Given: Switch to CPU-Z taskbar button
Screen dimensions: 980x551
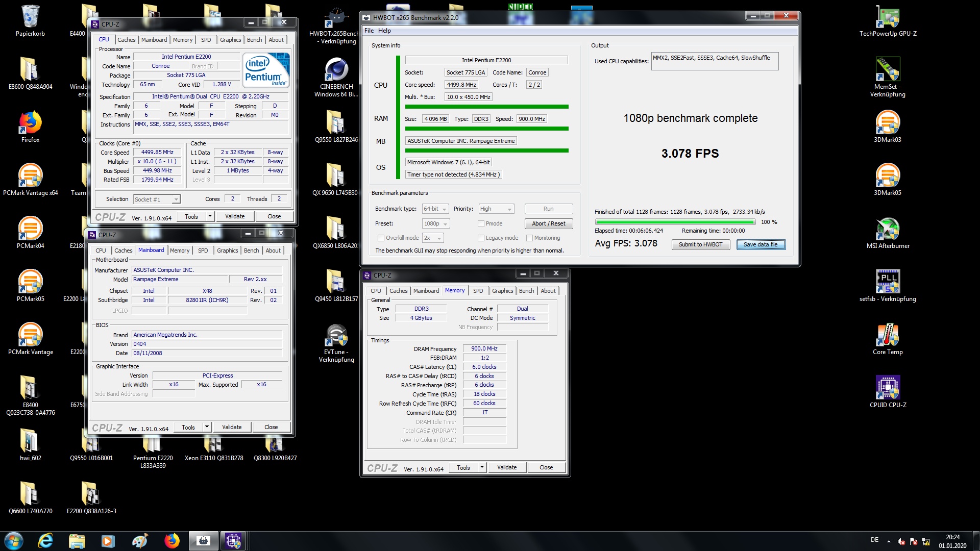Looking at the screenshot, I should 233,541.
